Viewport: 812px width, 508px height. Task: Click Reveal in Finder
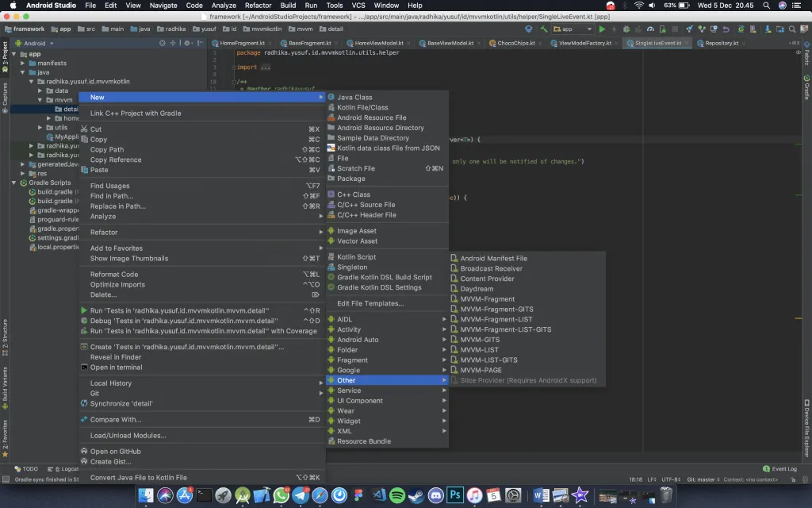click(202, 357)
